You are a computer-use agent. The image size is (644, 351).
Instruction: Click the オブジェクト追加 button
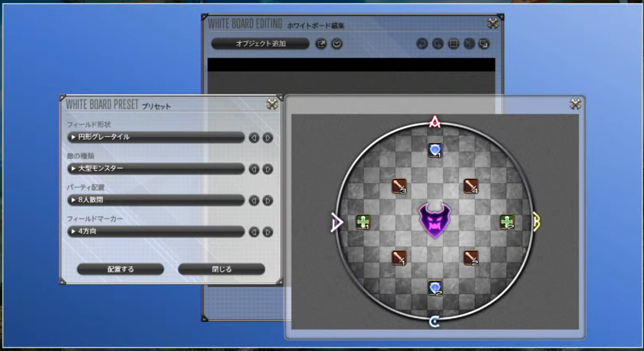[260, 44]
